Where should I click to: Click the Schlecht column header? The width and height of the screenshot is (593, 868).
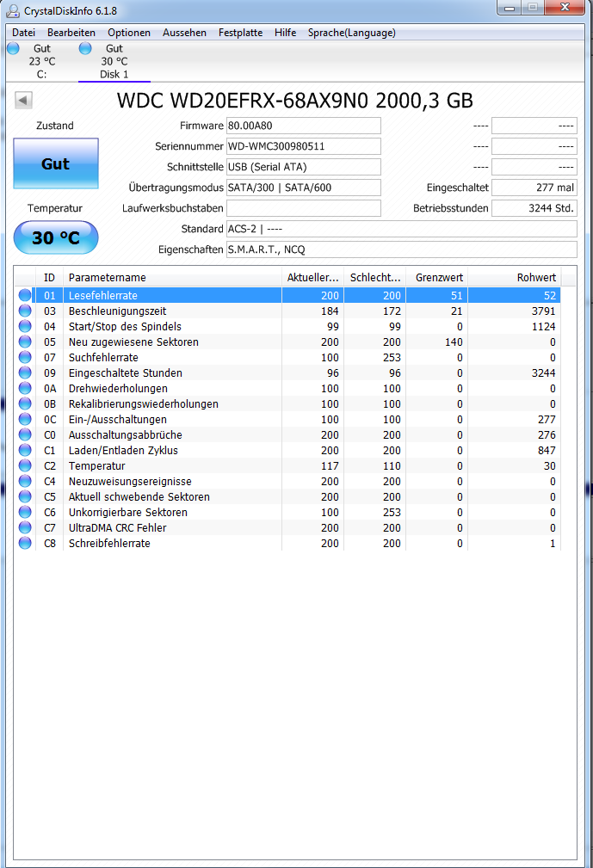[x=375, y=277]
